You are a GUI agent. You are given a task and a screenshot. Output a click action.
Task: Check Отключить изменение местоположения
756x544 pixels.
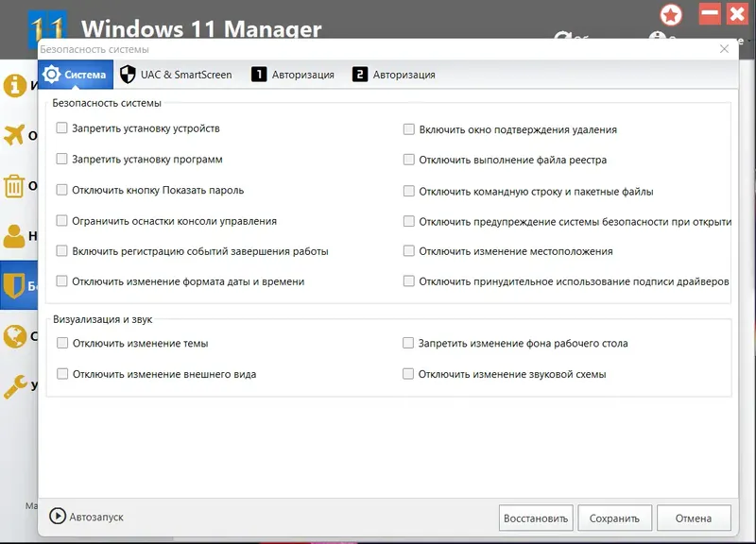(x=409, y=250)
